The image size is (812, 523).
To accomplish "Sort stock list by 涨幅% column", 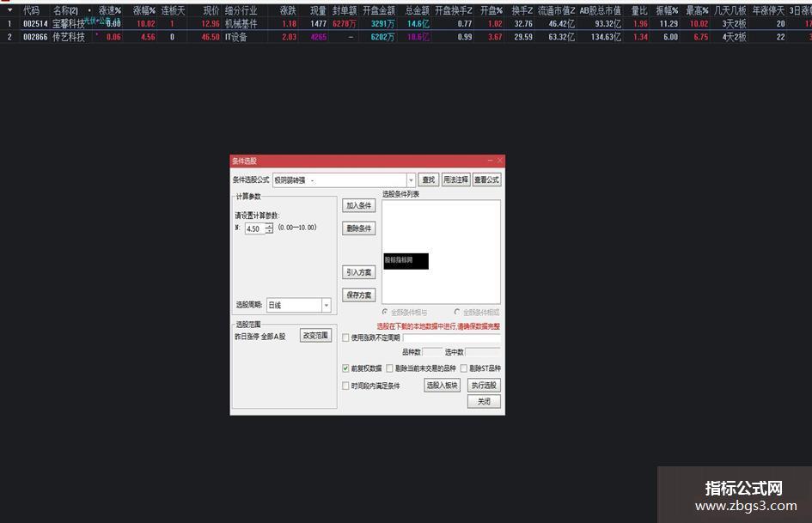I will (x=144, y=10).
